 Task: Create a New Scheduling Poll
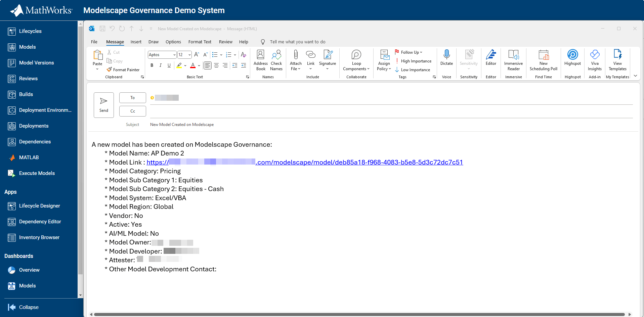pyautogui.click(x=543, y=60)
